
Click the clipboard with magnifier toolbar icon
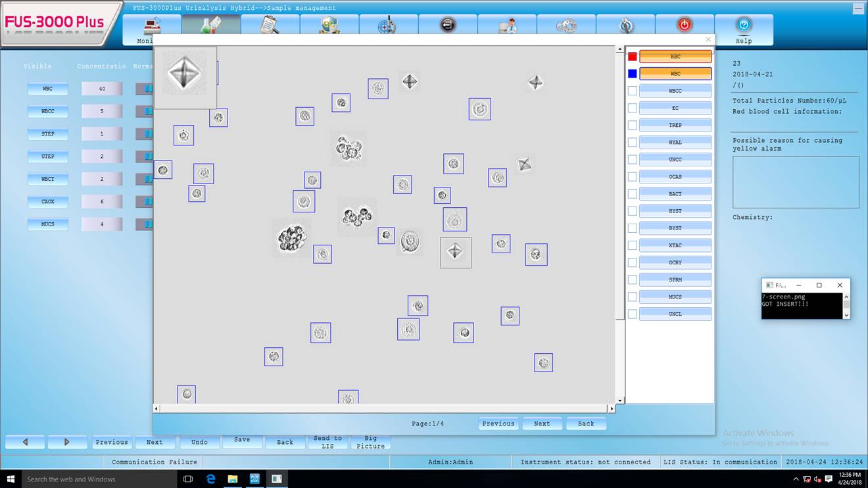270,25
